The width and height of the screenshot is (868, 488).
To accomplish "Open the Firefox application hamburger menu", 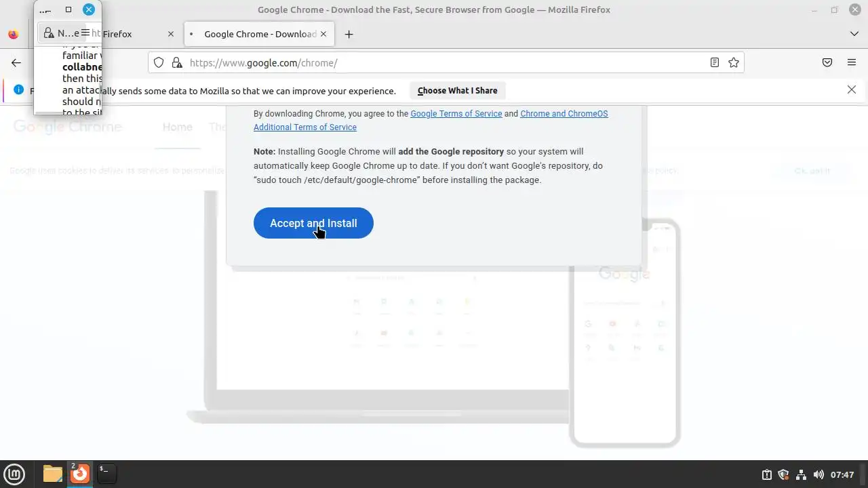I will click(852, 62).
